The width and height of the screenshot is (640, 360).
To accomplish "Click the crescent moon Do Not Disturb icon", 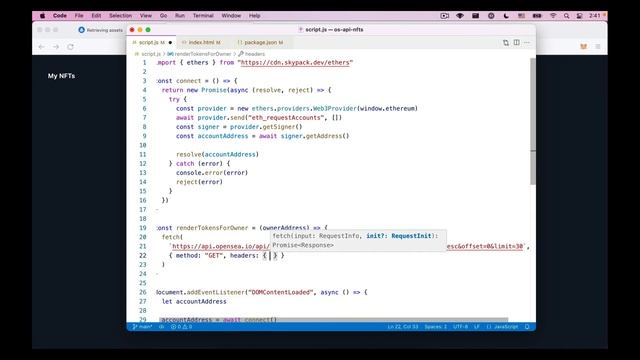I will coord(506,16).
